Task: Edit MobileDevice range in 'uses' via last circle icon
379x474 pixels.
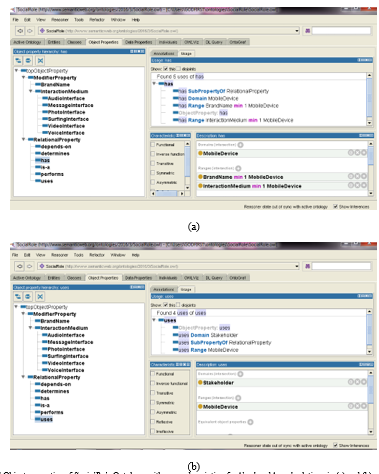Action: coord(363,406)
